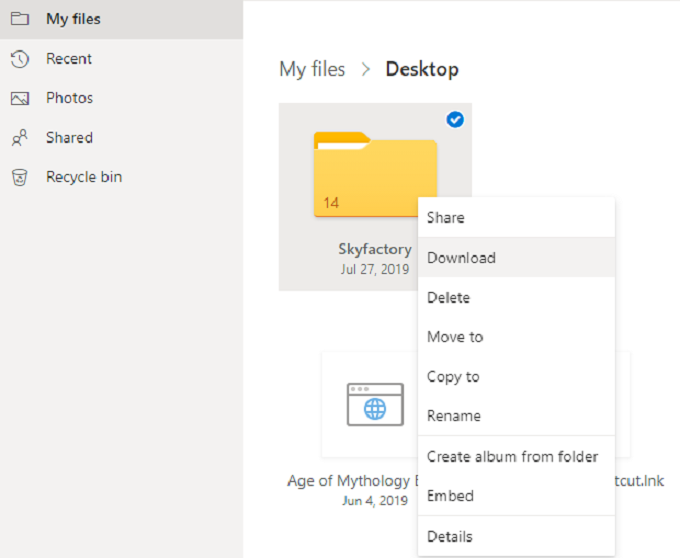Click the Jul 27, 2019 date

(375, 269)
